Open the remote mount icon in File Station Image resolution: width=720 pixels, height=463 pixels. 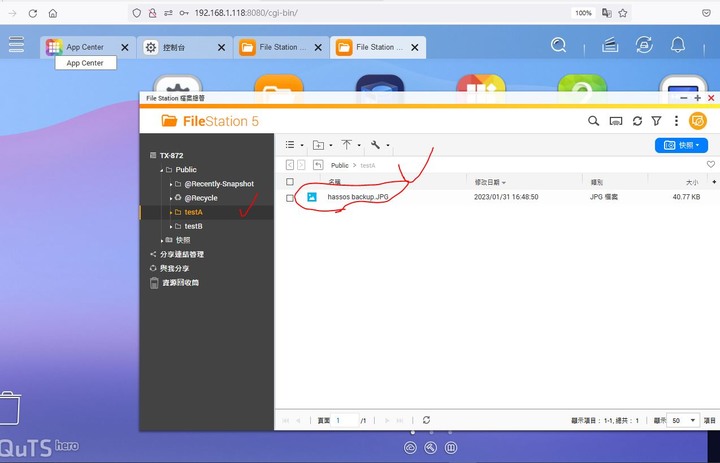(616, 121)
